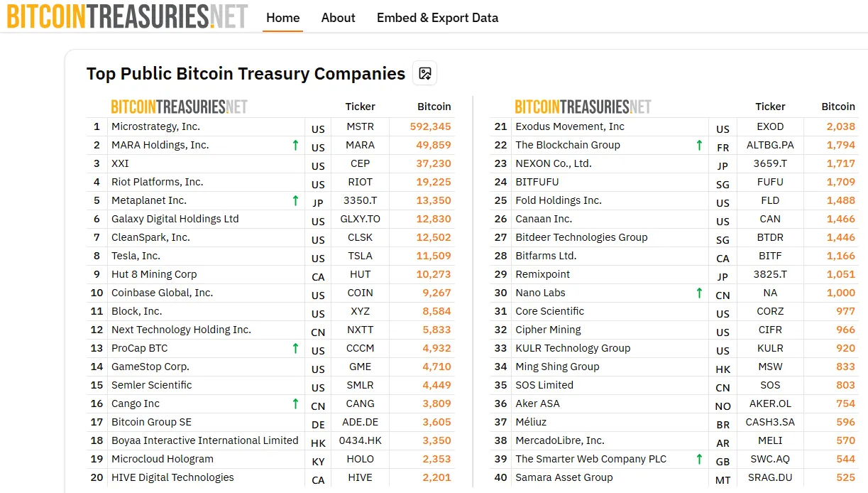Open the About page
Screen dimensions: 868x493
click(x=339, y=18)
